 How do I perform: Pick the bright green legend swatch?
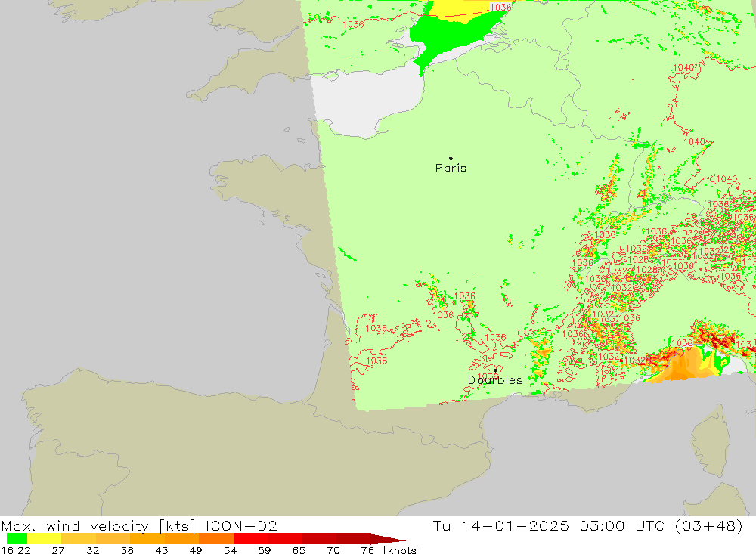coord(17,538)
